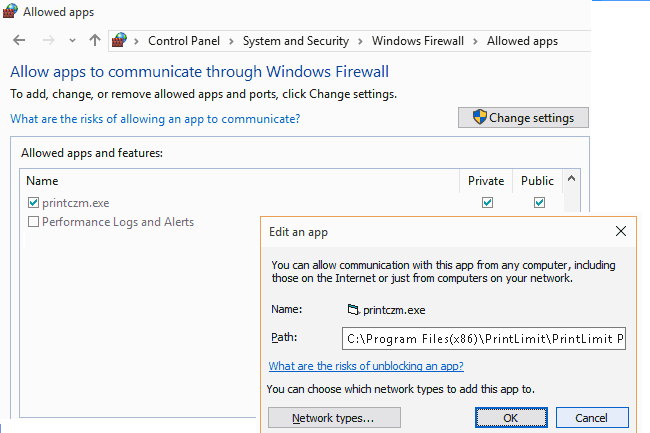
Task: Open risks of unblocking an app link
Action: click(x=366, y=366)
